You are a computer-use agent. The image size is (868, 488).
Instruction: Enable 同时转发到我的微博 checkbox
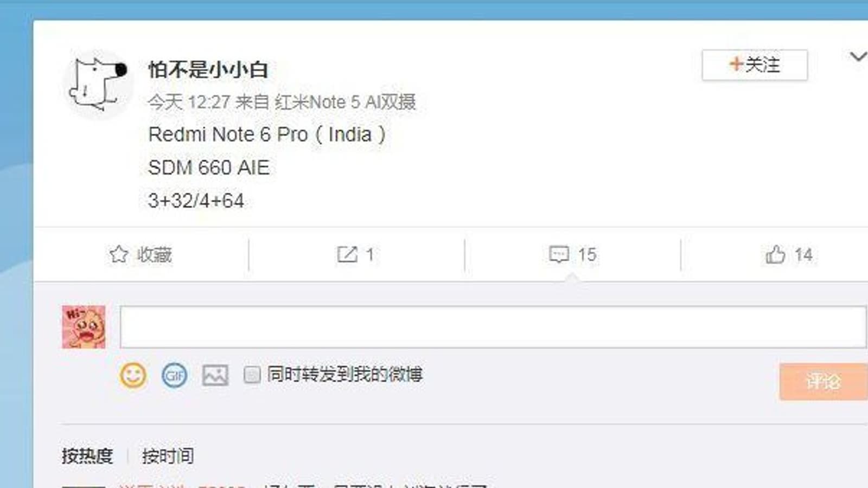(252, 375)
